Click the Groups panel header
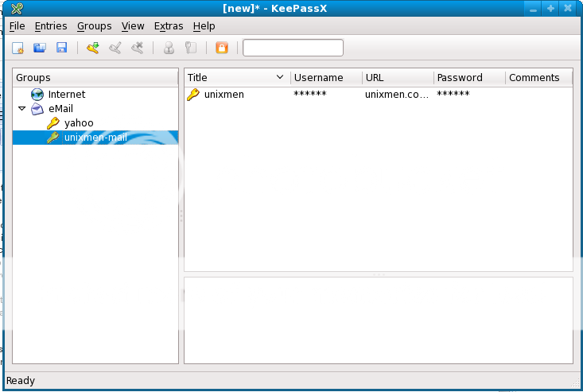 tap(95, 78)
